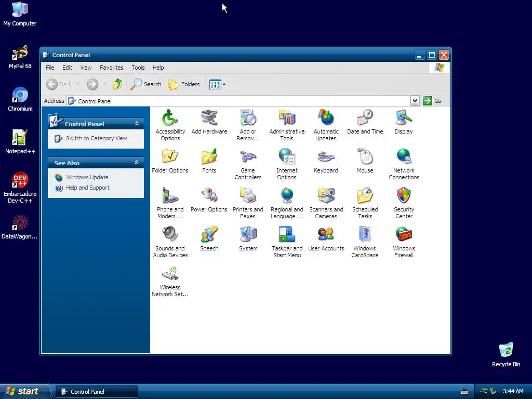Open the Favorites menu
Viewport: 532px width, 399px height.
pyautogui.click(x=111, y=68)
